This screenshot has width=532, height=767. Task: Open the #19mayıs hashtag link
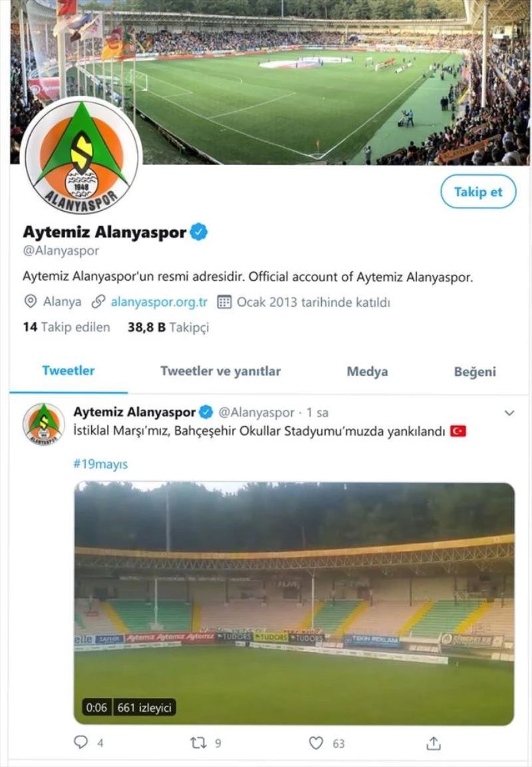click(100, 464)
